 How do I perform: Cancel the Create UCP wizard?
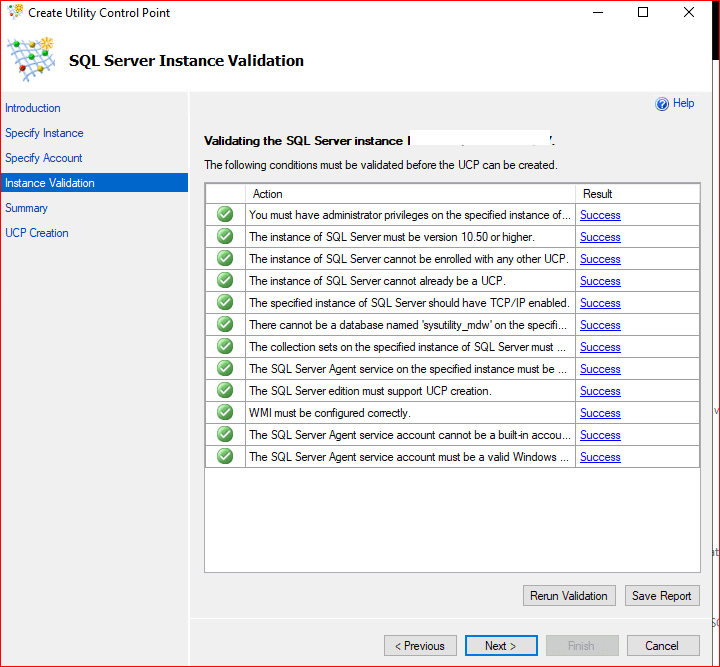tap(661, 646)
